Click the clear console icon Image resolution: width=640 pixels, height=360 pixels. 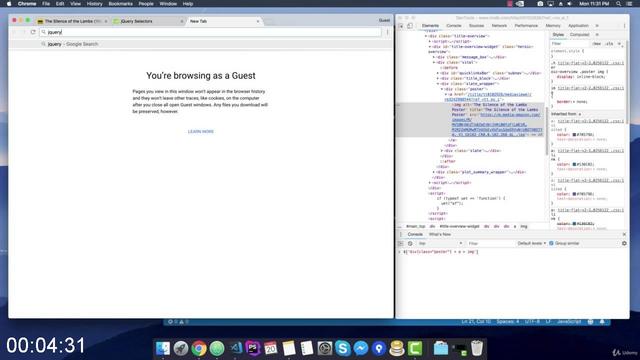410,243
